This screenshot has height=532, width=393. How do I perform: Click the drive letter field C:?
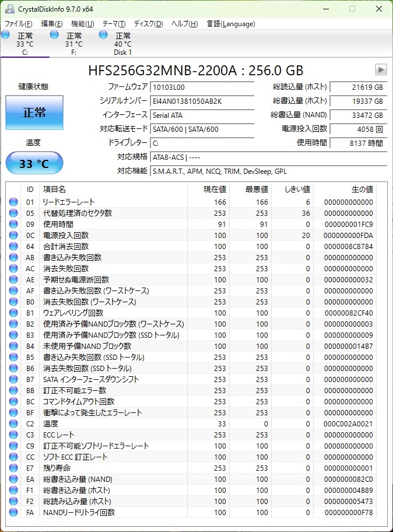[202, 143]
